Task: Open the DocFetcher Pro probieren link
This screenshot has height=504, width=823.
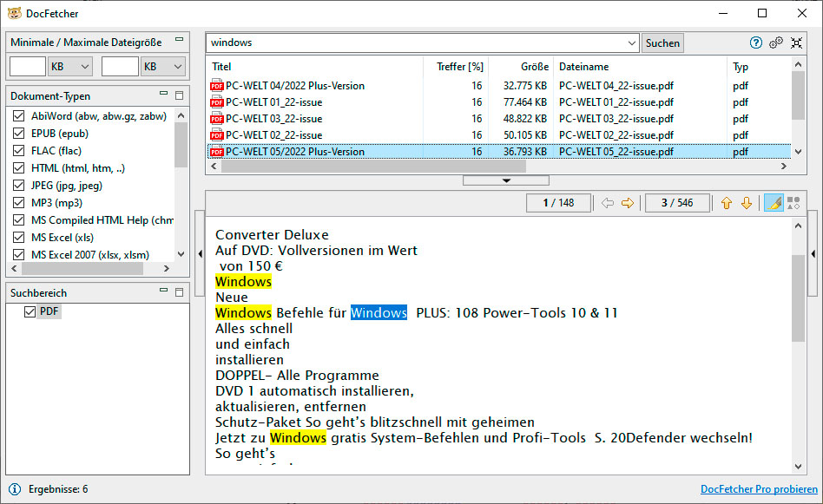Action: click(759, 489)
